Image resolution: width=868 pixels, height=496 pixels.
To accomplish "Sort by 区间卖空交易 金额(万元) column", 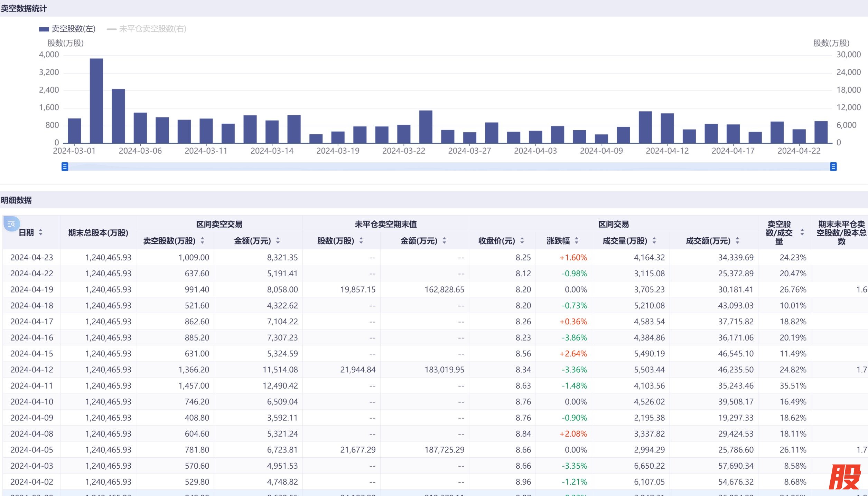I will (x=278, y=241).
